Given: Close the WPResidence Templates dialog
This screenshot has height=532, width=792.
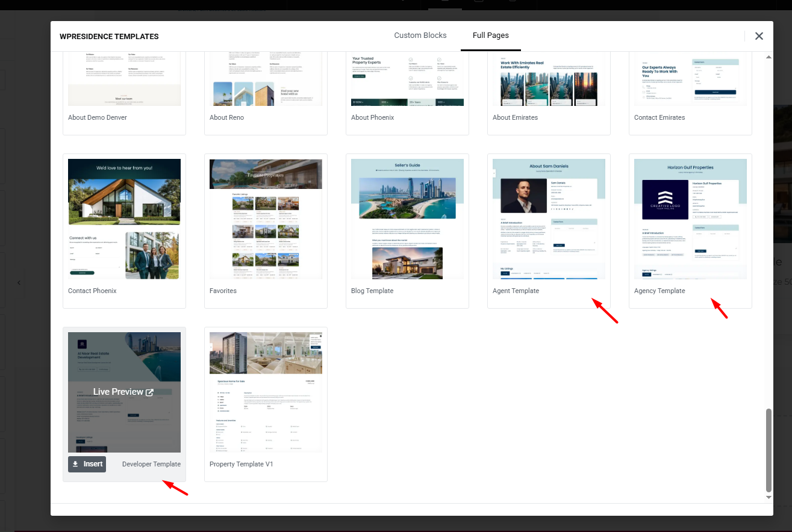Looking at the screenshot, I should click(759, 36).
